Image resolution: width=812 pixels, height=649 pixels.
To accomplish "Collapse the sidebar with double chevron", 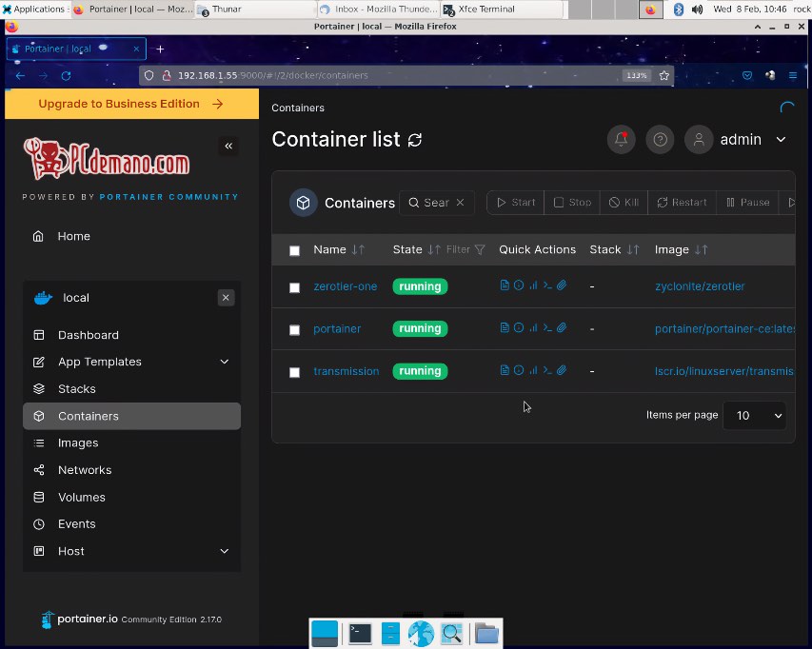I will tap(228, 146).
